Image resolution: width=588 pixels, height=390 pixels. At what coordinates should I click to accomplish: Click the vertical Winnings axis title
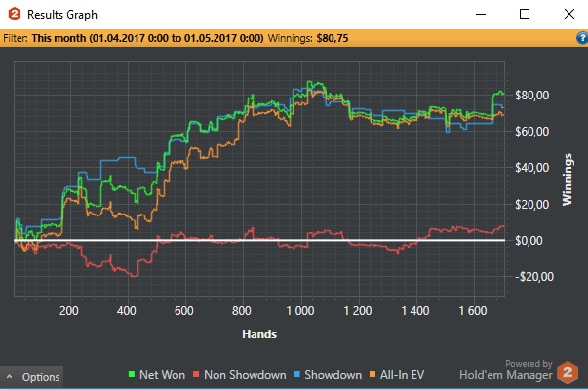coord(568,179)
